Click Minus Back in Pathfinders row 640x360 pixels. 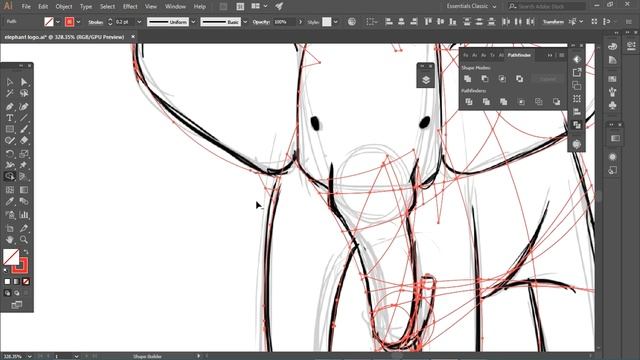556,102
